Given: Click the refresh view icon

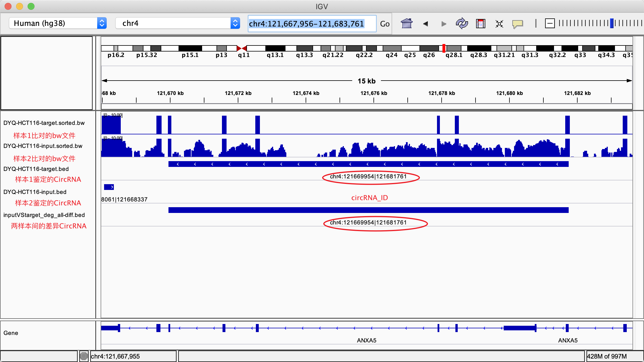Looking at the screenshot, I should [462, 24].
